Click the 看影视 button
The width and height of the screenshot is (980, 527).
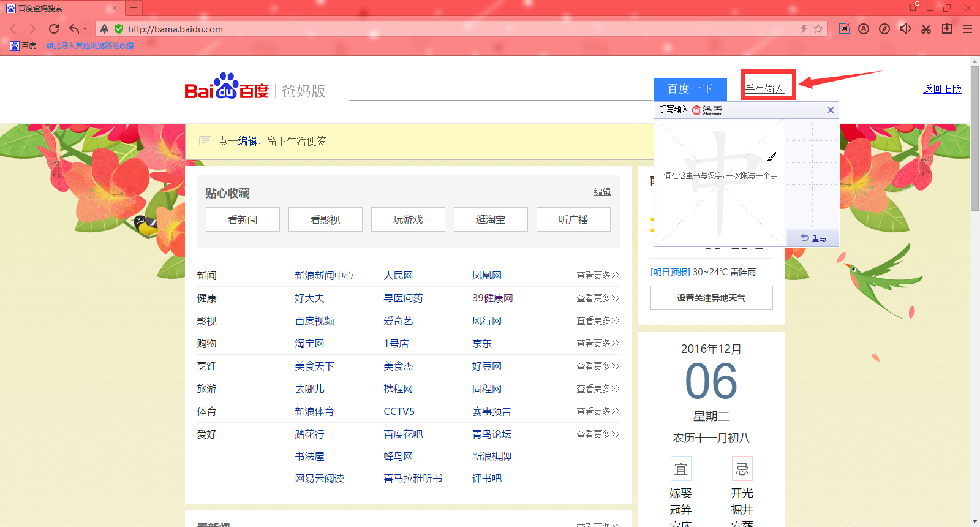[x=325, y=219]
